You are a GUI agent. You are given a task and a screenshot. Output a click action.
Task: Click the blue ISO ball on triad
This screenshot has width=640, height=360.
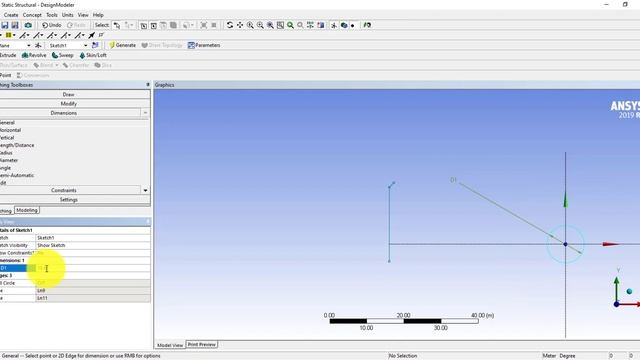point(629,291)
